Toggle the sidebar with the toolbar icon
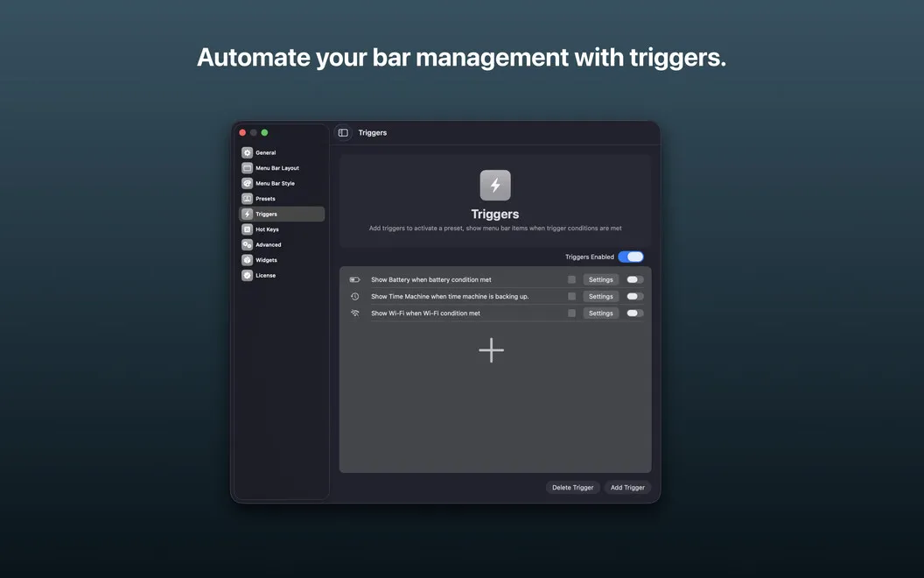924x578 pixels. (x=343, y=133)
